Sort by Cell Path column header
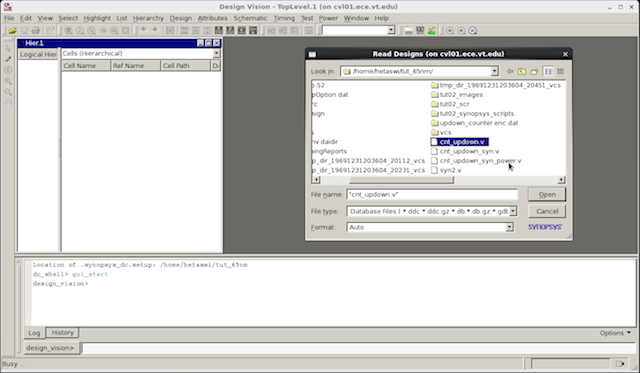 click(x=185, y=66)
